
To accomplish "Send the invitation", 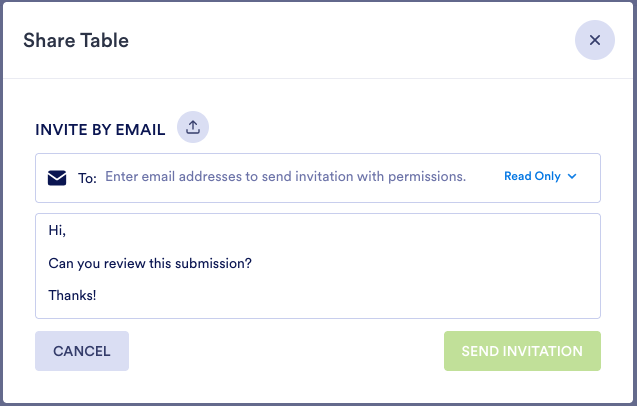I will click(522, 351).
